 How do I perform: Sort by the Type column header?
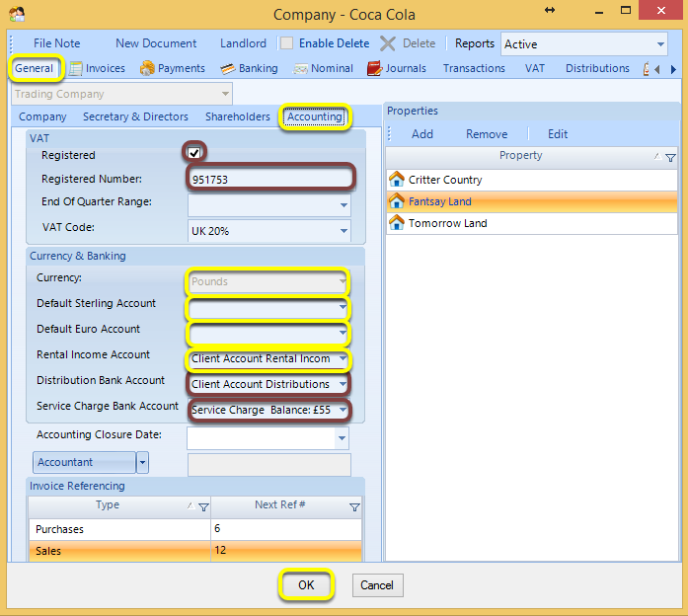click(108, 505)
